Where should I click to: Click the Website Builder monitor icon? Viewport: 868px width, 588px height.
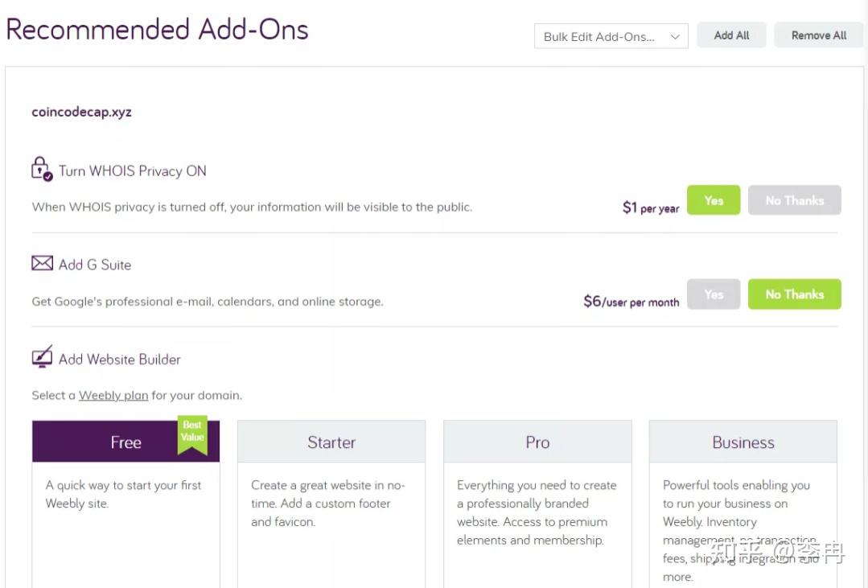coord(42,357)
